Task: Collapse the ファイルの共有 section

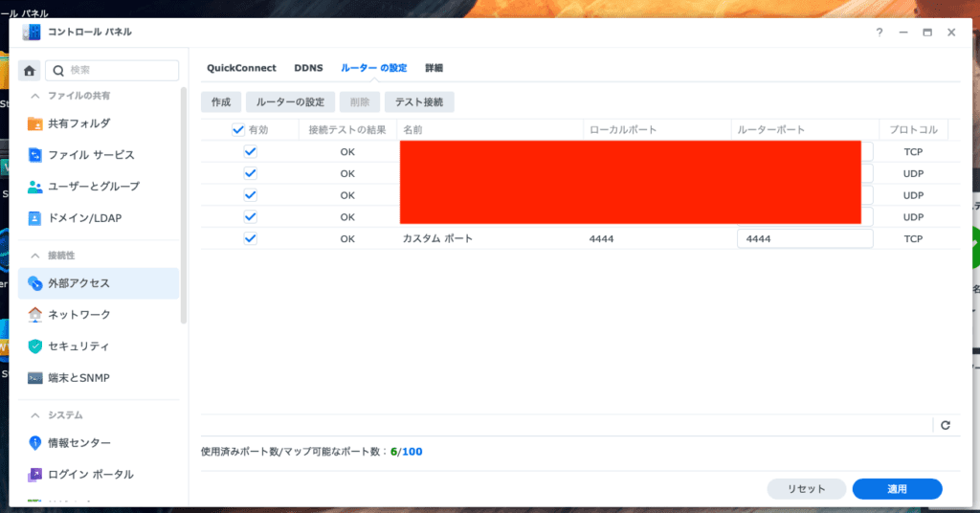Action: (36, 96)
